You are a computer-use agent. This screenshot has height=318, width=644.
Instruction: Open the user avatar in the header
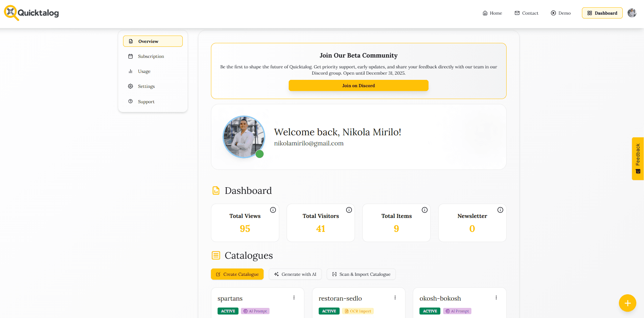(x=632, y=13)
